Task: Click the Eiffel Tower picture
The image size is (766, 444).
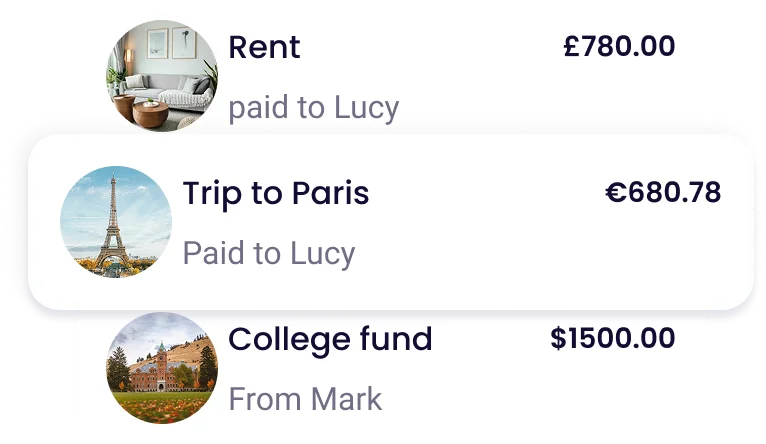Action: click(116, 222)
